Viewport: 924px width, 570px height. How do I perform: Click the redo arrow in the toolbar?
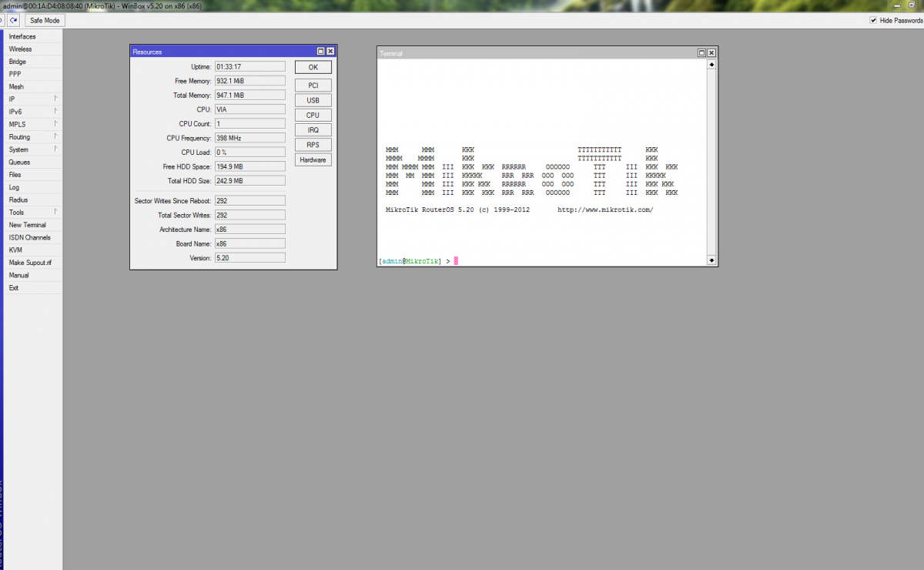pos(15,20)
